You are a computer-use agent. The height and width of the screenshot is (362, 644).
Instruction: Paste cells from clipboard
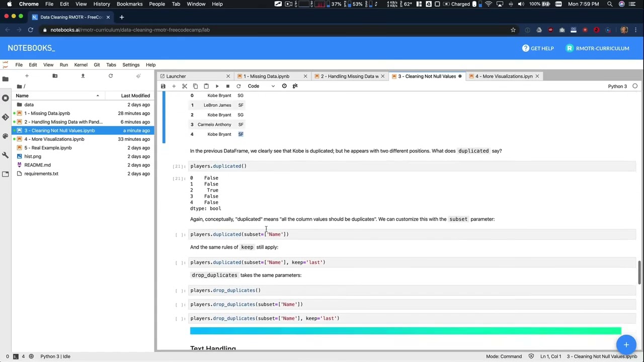pos(206,86)
